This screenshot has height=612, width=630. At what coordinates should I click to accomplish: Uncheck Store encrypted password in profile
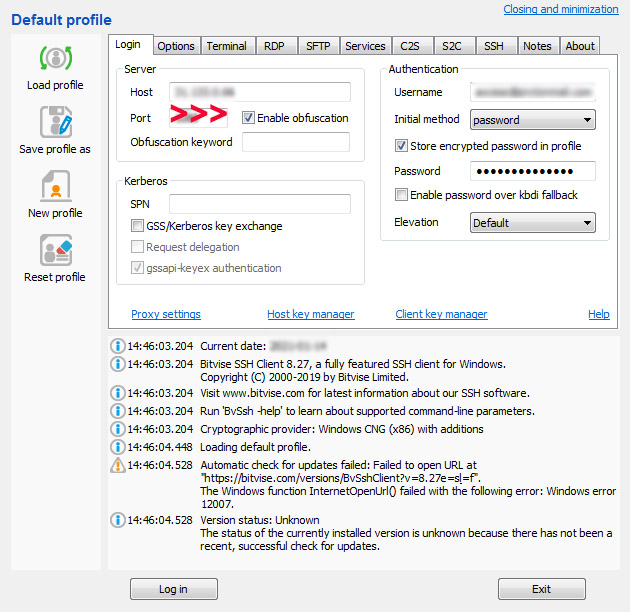pyautogui.click(x=401, y=145)
